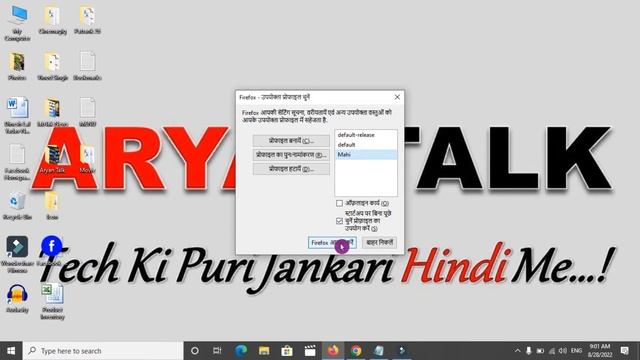Open File Explorer from the taskbar
The height and width of the screenshot is (360, 640).
(x=264, y=351)
